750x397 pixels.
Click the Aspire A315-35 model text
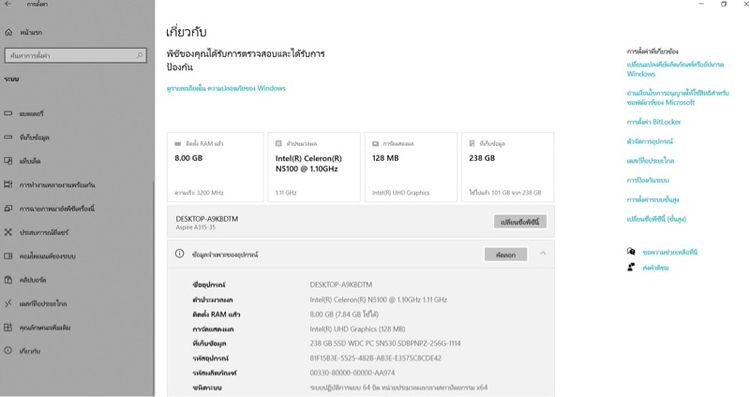195,228
